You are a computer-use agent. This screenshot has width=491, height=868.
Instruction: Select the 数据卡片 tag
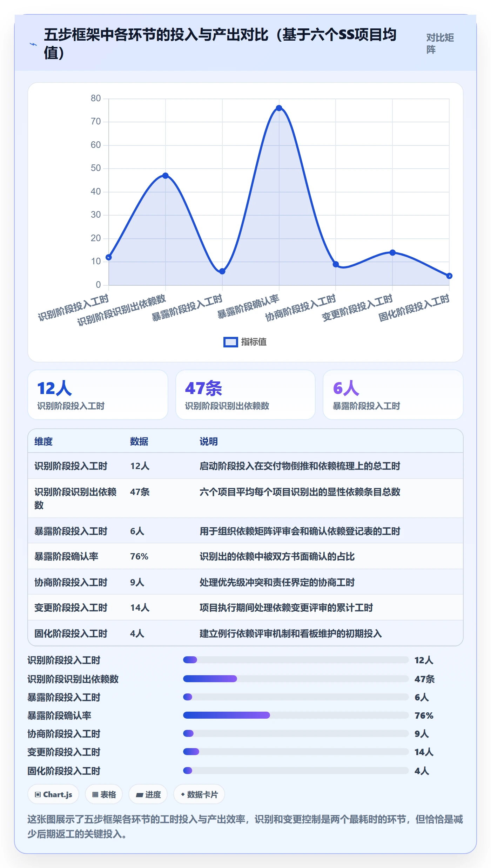point(199,794)
